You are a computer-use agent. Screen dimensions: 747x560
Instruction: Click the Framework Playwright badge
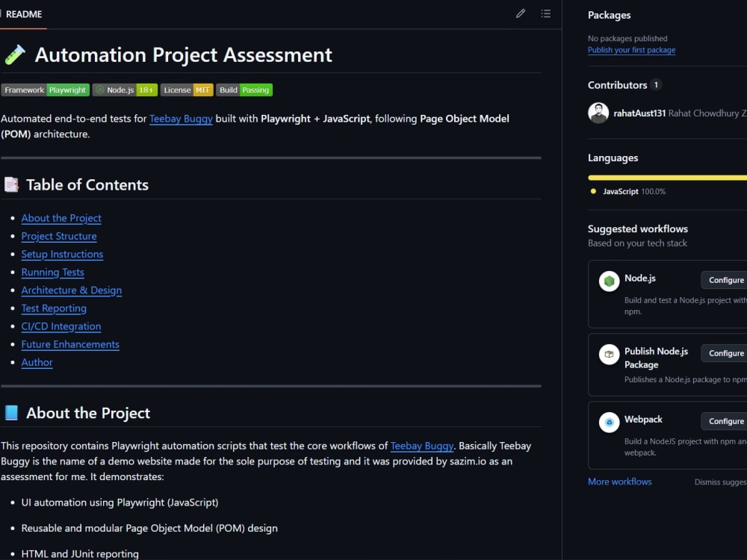pos(46,90)
